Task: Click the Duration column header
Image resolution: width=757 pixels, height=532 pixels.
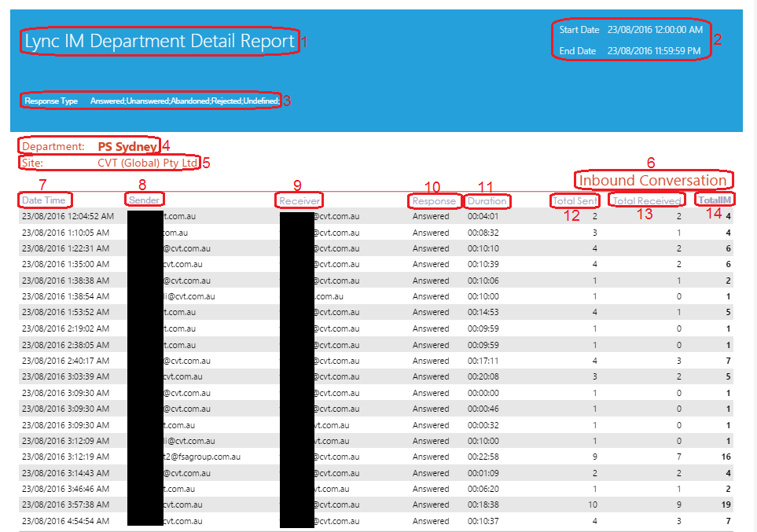Action: point(487,201)
